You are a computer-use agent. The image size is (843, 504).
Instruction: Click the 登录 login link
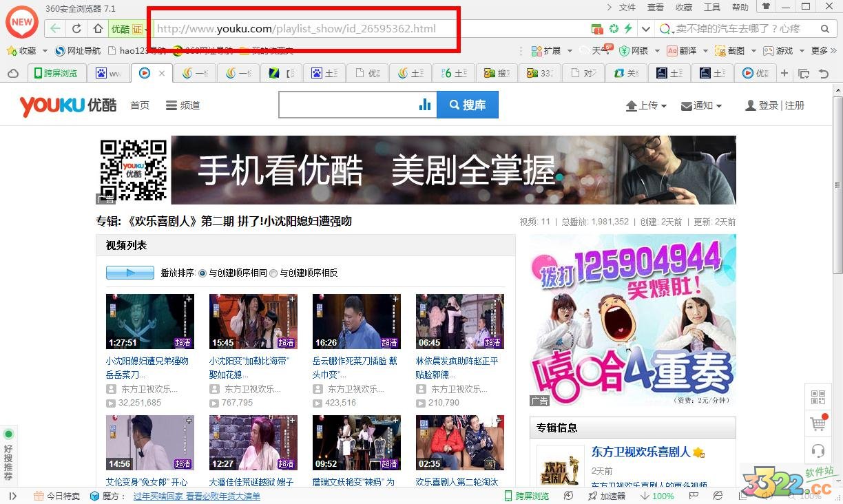pos(768,105)
